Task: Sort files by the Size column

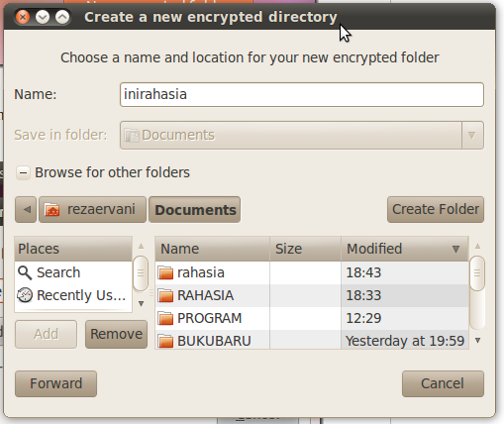Action: point(305,249)
